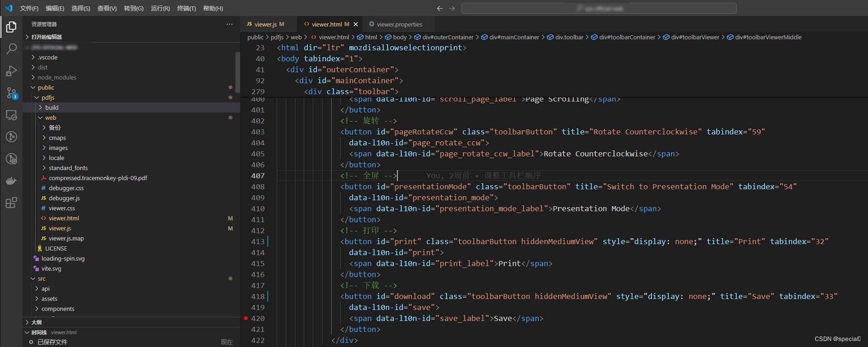868x347 pixels.
Task: Expand the node_modules folder
Action: (131, 77)
